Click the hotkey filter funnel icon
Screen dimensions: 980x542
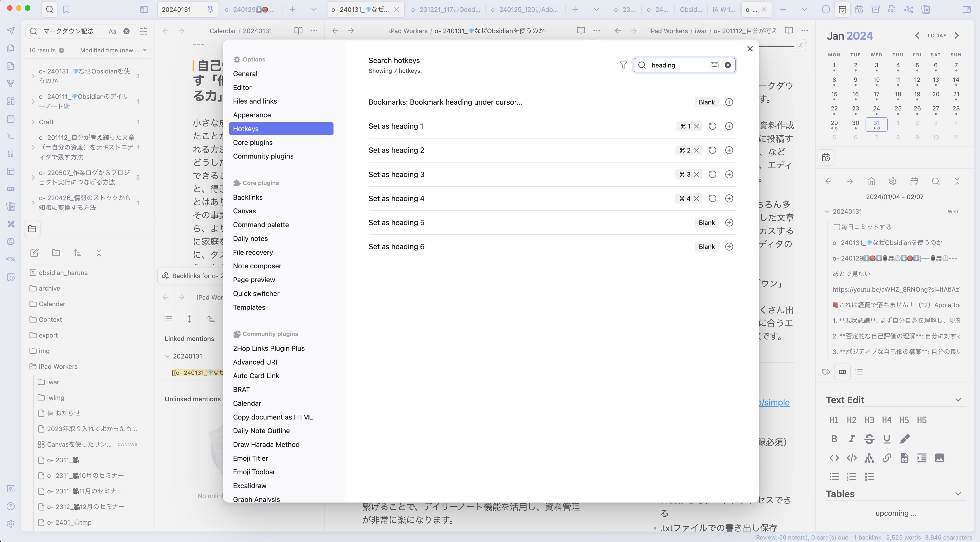(x=623, y=65)
